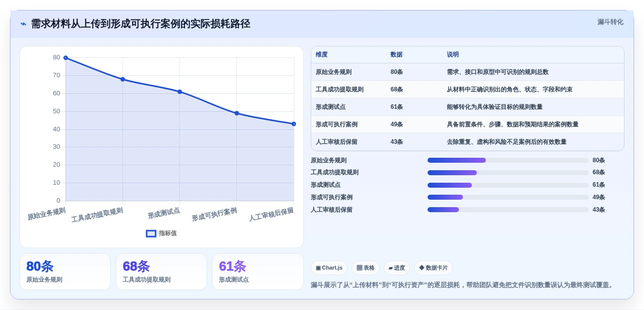
Task: Click description 需求、接口和原型中可识别的规则总数
Action: [x=498, y=72]
